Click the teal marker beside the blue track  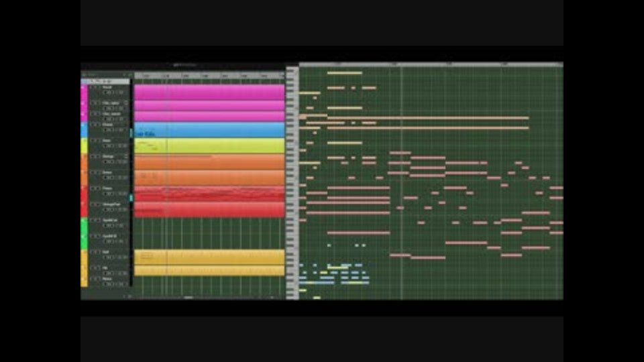(x=131, y=133)
